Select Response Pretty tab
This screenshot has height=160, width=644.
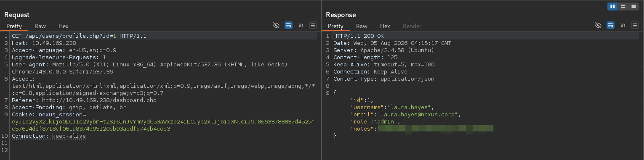coord(335,26)
